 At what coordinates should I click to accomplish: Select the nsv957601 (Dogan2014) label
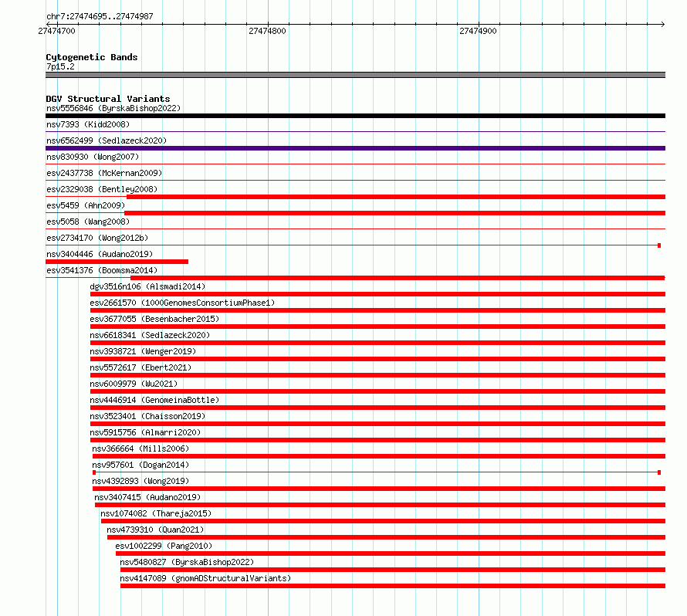pos(140,465)
